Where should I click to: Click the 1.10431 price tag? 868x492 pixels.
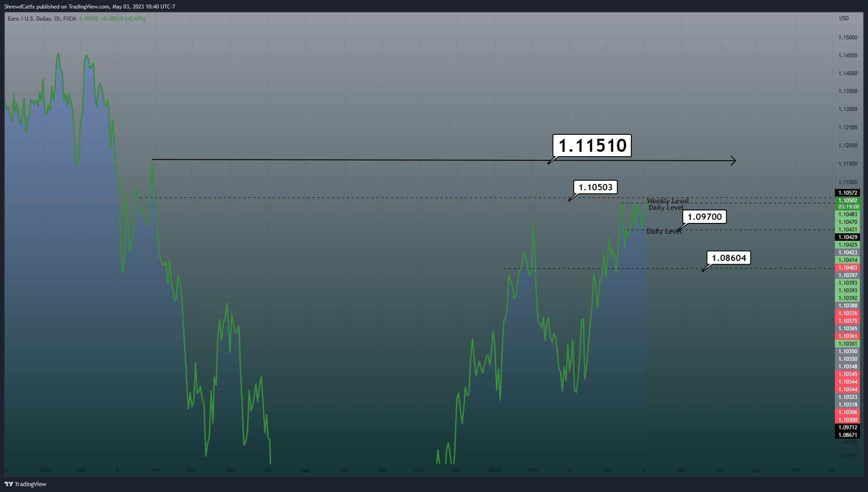click(847, 230)
